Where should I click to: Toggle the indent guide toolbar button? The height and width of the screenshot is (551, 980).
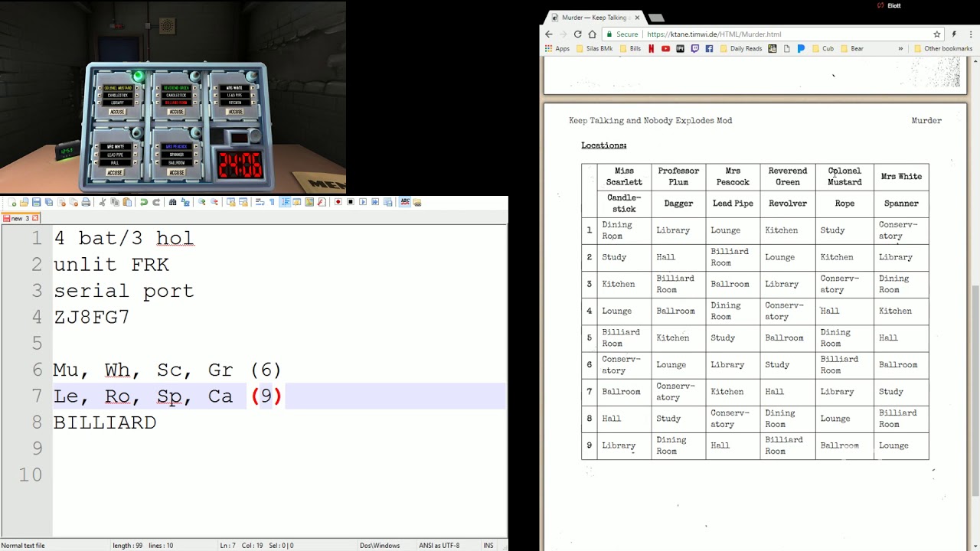tap(285, 202)
